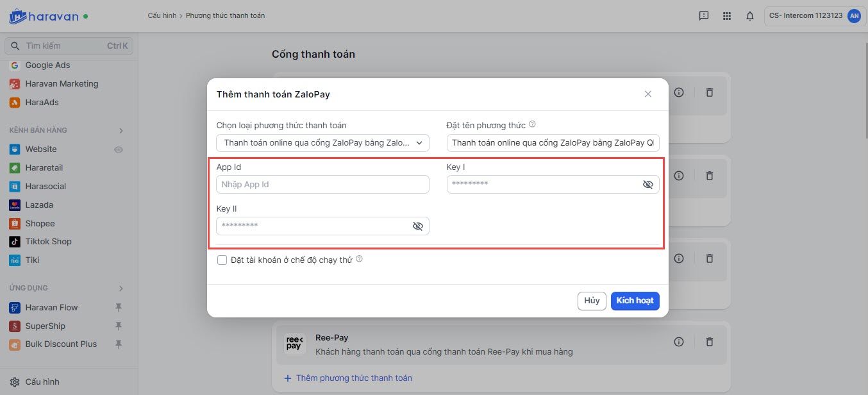This screenshot has width=868, height=395.
Task: Expand the KÊNH BÁN HÀNG section
Action: tap(121, 131)
